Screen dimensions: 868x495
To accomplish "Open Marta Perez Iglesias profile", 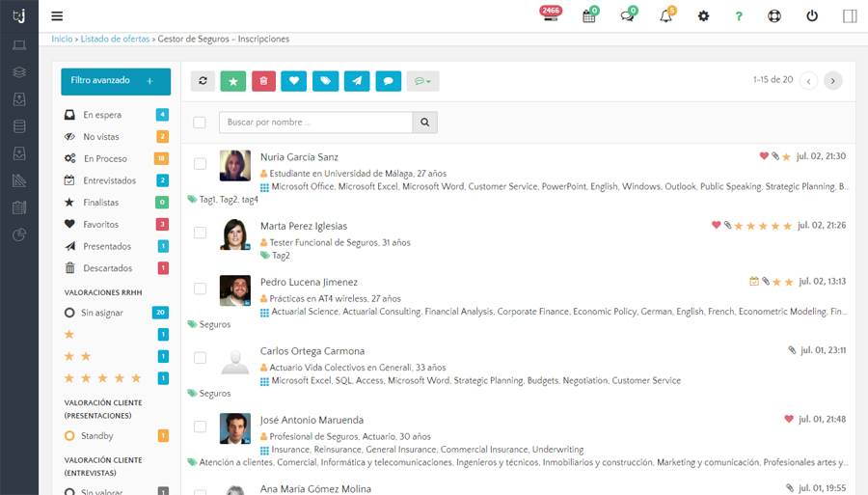I will (x=304, y=226).
